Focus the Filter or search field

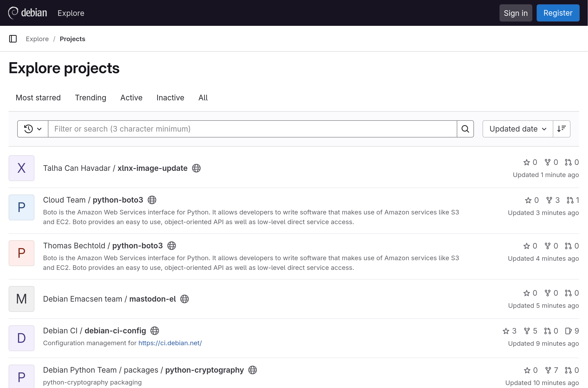tap(252, 129)
